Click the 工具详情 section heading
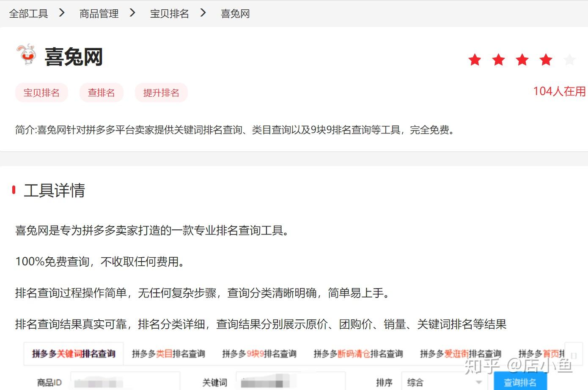Viewport: 588px width, 390px height. click(x=54, y=191)
